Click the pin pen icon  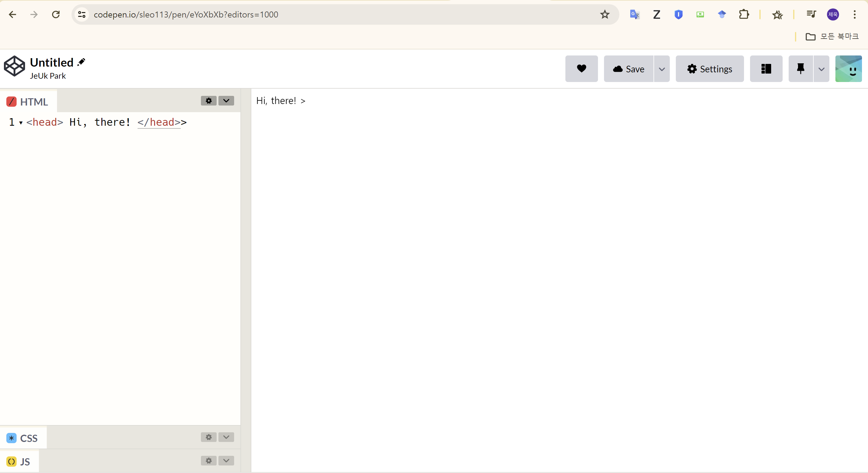(x=800, y=69)
